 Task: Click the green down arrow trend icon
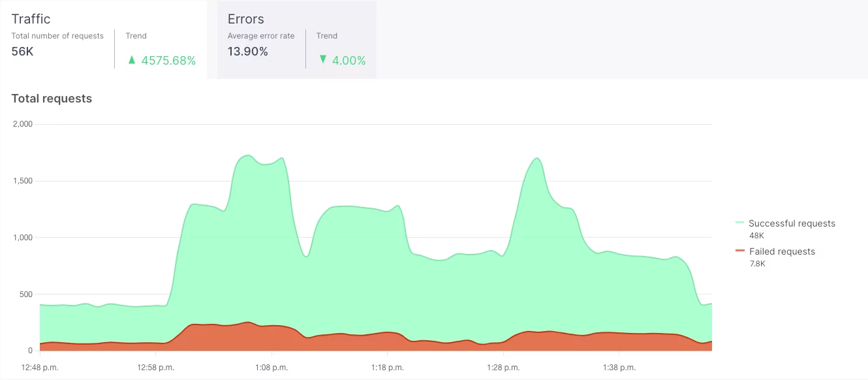point(322,60)
